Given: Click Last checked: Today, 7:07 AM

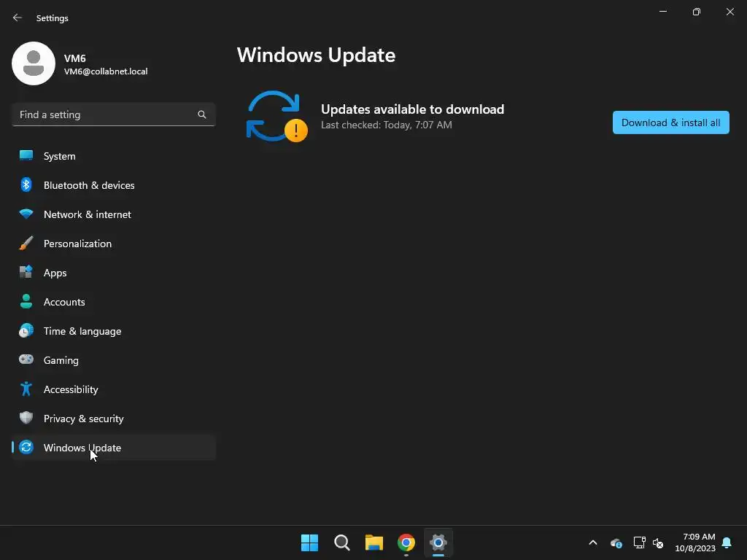Looking at the screenshot, I should [387, 125].
